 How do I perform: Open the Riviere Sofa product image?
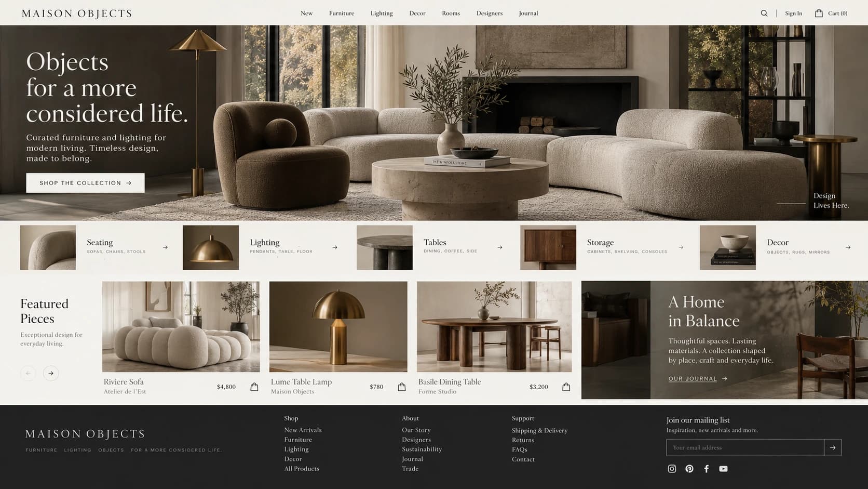point(181,326)
